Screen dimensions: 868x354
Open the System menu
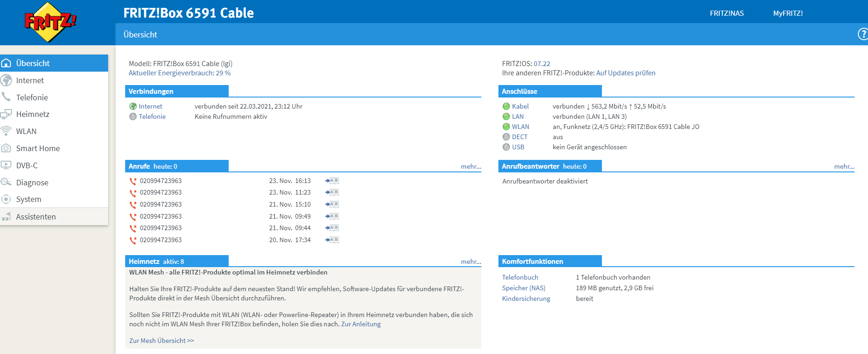(54, 199)
